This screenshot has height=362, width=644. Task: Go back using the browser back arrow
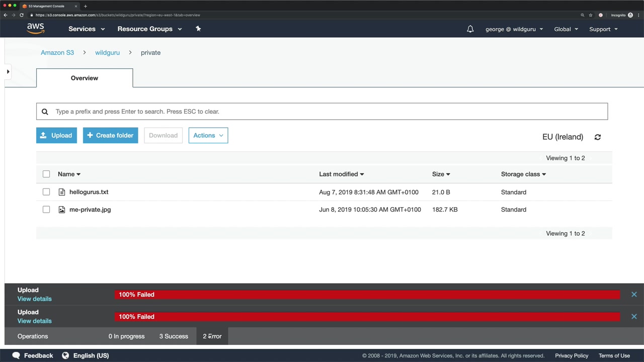click(6, 15)
